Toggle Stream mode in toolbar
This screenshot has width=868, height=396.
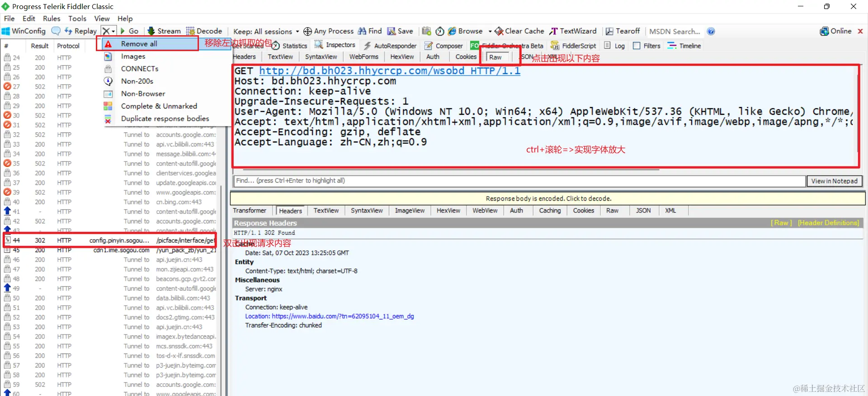[164, 31]
